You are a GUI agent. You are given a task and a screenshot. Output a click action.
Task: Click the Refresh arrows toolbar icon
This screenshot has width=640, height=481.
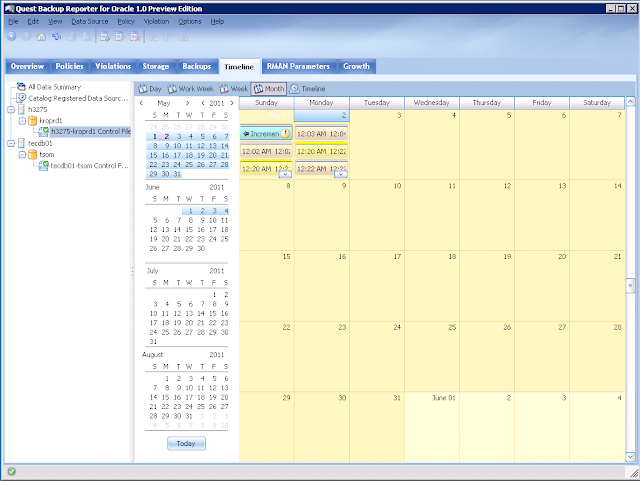tap(56, 36)
